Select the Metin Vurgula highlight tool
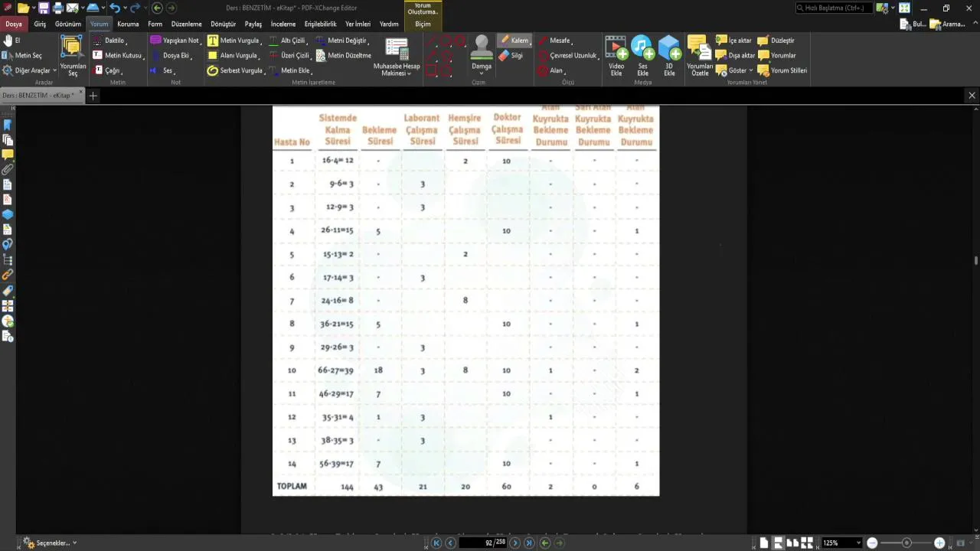The height and width of the screenshot is (551, 980). pos(234,41)
